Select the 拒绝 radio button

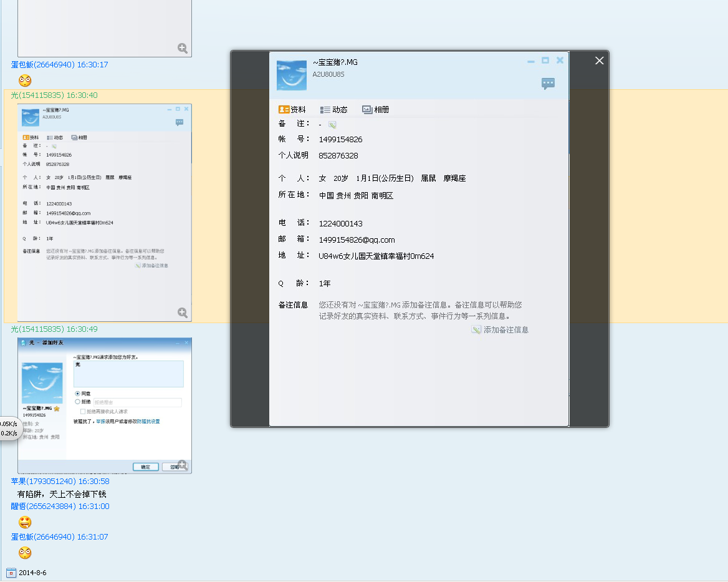tap(77, 402)
